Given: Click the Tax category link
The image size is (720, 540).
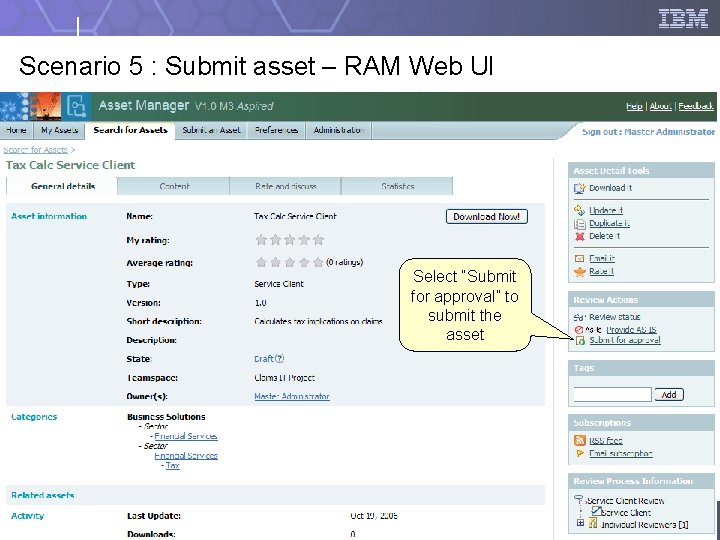Looking at the screenshot, I should (x=173, y=466).
